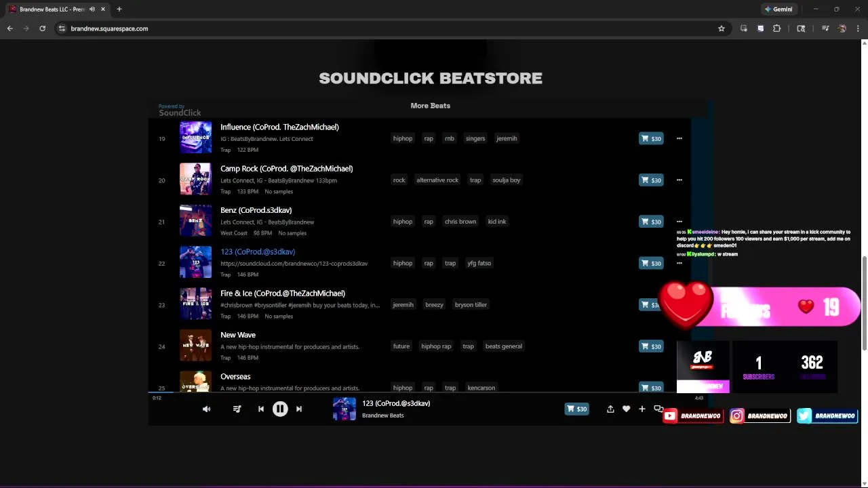Buy the Benz beat for $30
This screenshot has height=488, width=868.
(x=651, y=222)
